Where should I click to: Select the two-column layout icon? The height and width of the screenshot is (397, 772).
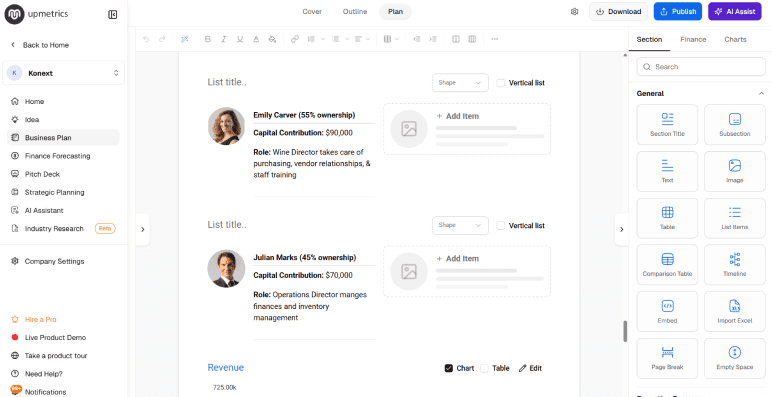456,39
